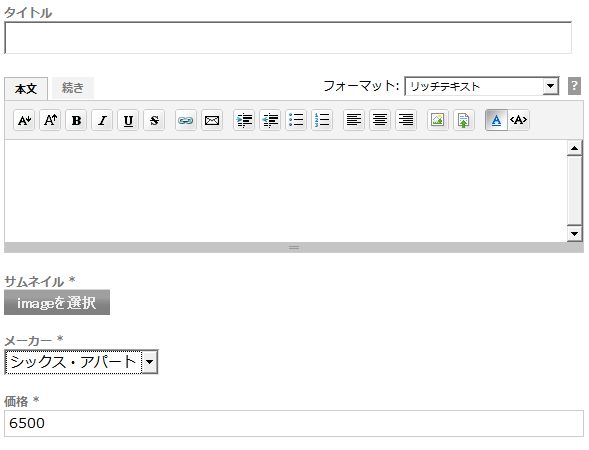Toggle bold formatting
This screenshot has height=450, width=589.
click(76, 120)
